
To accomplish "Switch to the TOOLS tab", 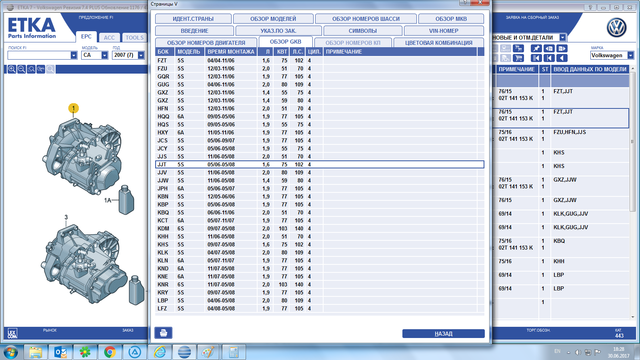I will (134, 38).
